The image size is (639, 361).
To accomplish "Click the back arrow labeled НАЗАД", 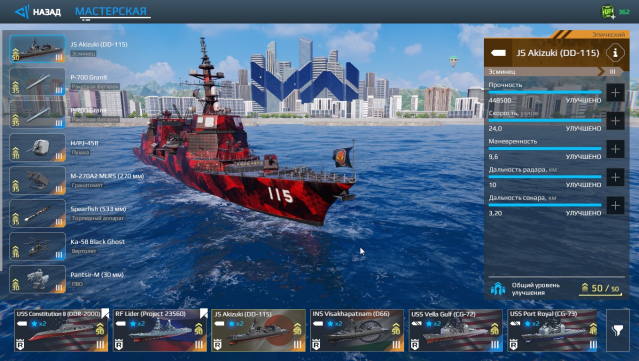I will pos(37,11).
